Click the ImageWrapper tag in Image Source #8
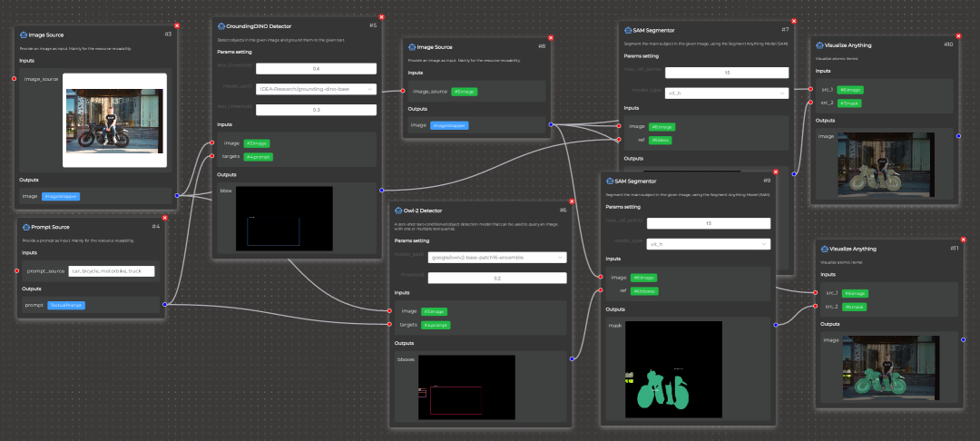This screenshot has height=441, width=980. pyautogui.click(x=450, y=125)
